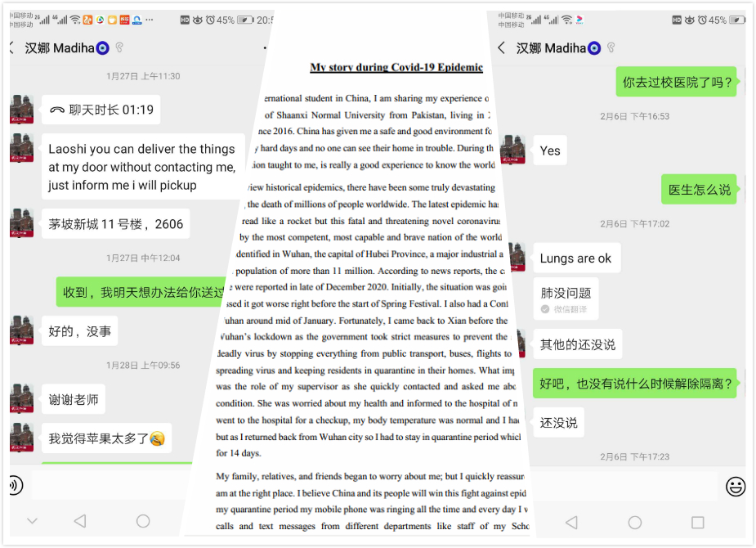Tap the call duration 01:19 message bubble
756x548 pixels.
pyautogui.click(x=101, y=110)
